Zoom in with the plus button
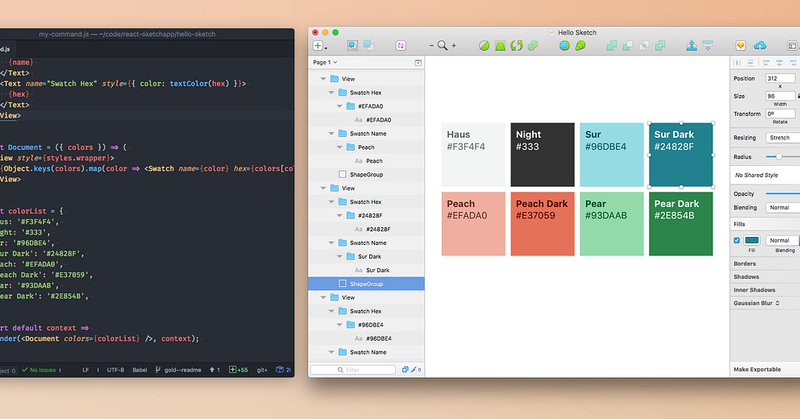800x419 pixels. pos(454,46)
